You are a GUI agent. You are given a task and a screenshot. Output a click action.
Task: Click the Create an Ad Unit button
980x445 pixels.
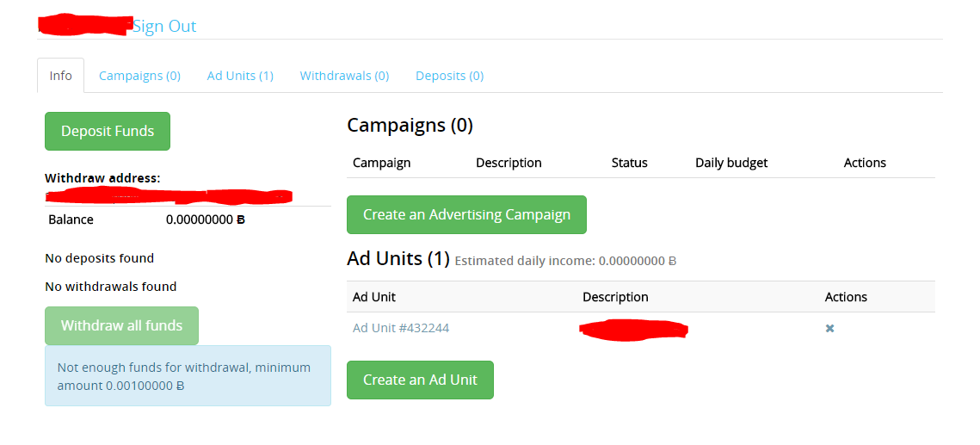pos(420,380)
